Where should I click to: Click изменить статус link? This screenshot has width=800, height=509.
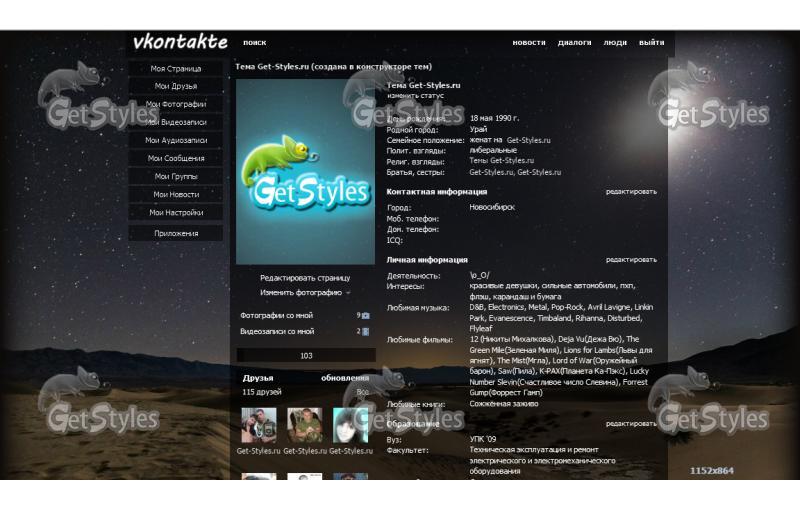pos(415,96)
